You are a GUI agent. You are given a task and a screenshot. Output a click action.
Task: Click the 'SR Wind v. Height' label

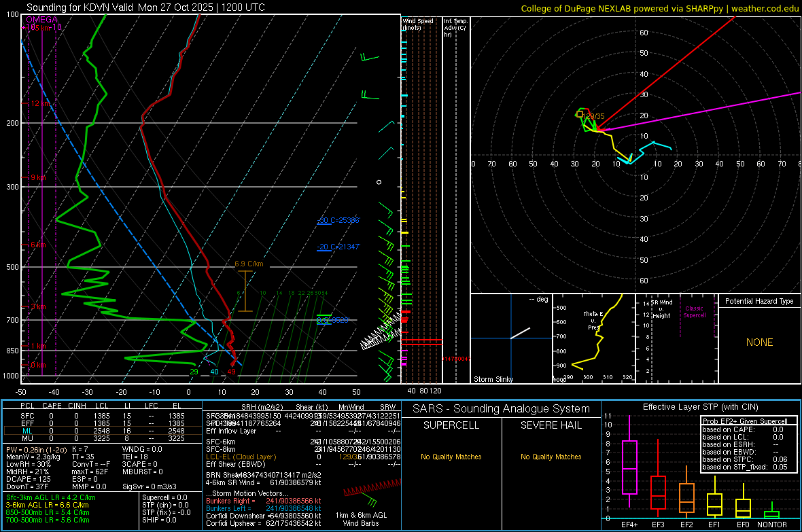coord(661,309)
